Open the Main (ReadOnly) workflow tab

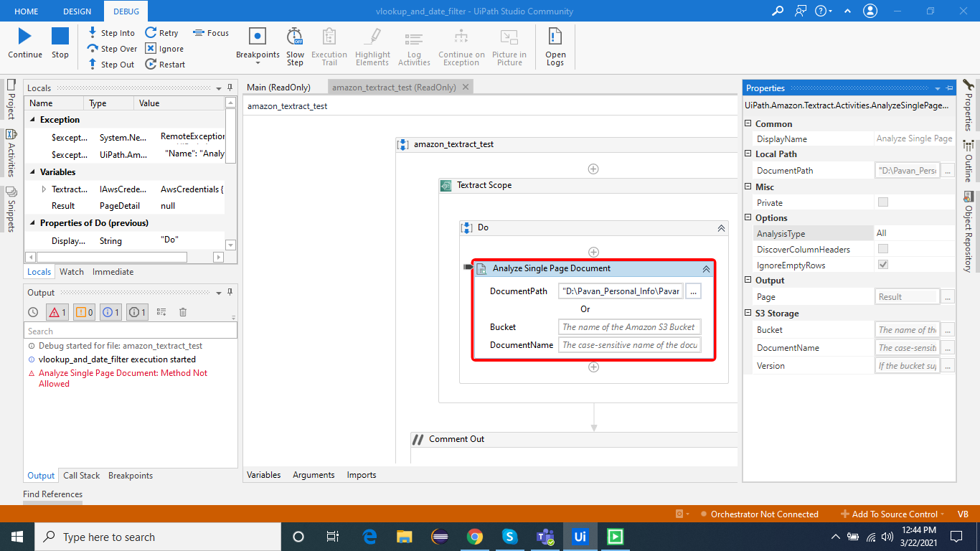278,87
